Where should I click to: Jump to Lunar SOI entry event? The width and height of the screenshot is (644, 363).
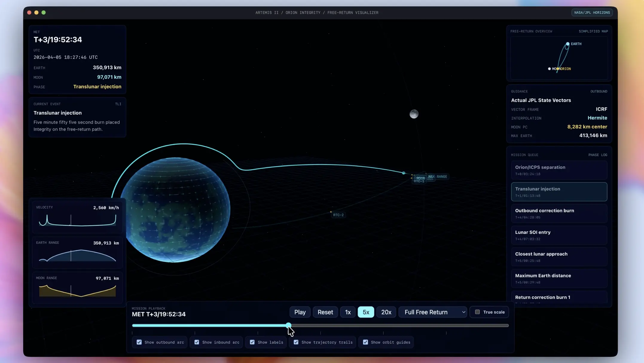pos(559,235)
